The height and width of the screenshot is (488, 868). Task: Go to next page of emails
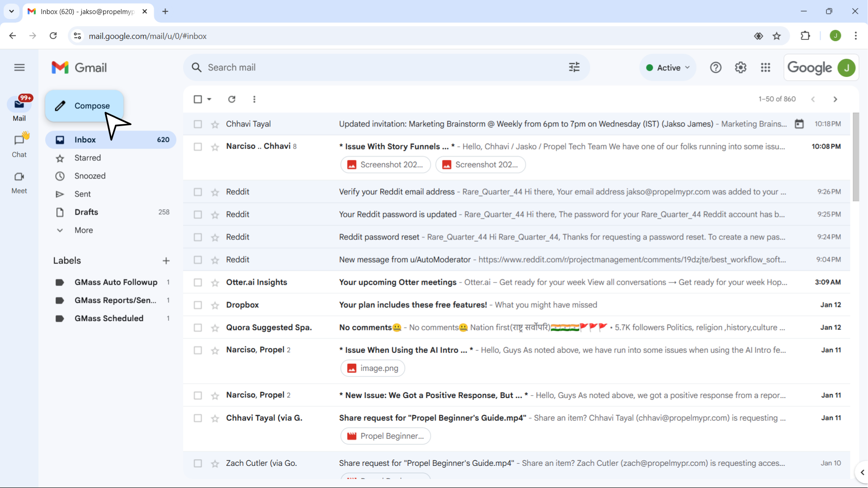coord(835,99)
